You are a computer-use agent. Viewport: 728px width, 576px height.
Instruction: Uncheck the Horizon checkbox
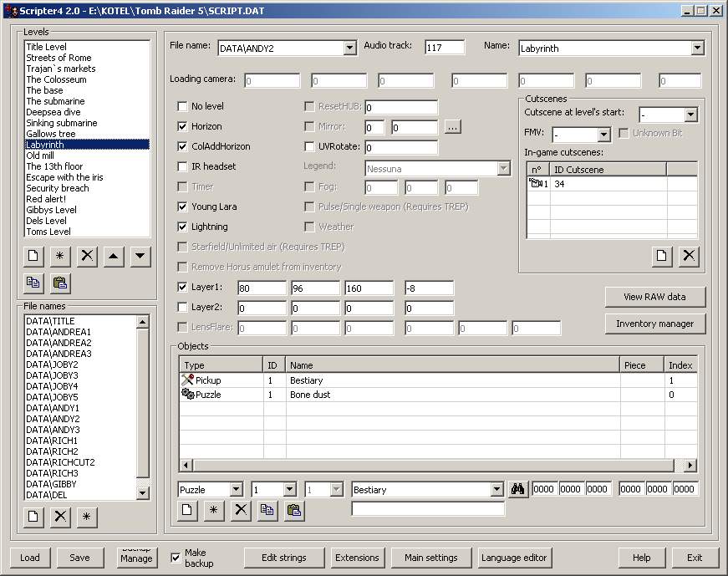click(182, 126)
